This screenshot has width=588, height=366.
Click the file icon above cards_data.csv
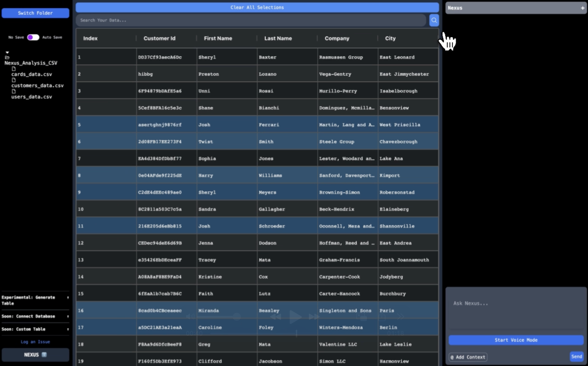pyautogui.click(x=14, y=69)
